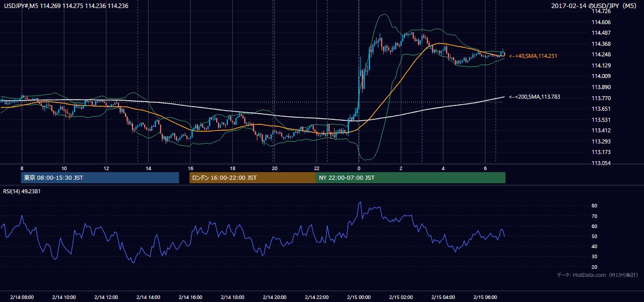Click price axis label 113.054
Image resolution: width=644 pixels, height=302 pixels.
[x=601, y=163]
